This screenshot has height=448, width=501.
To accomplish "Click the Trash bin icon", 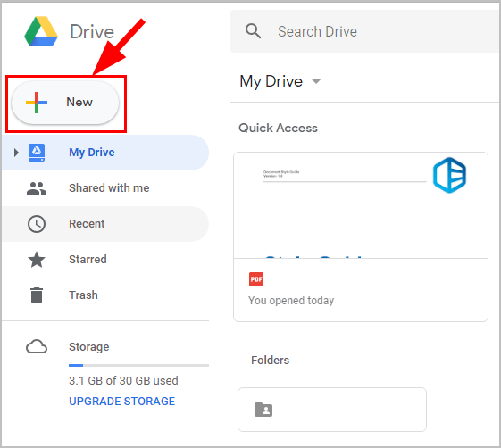I will pos(37,295).
